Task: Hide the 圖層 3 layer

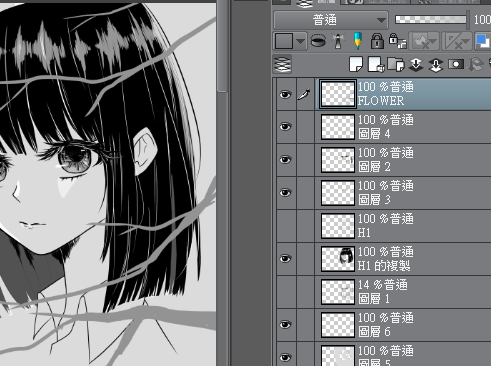Action: [286, 193]
